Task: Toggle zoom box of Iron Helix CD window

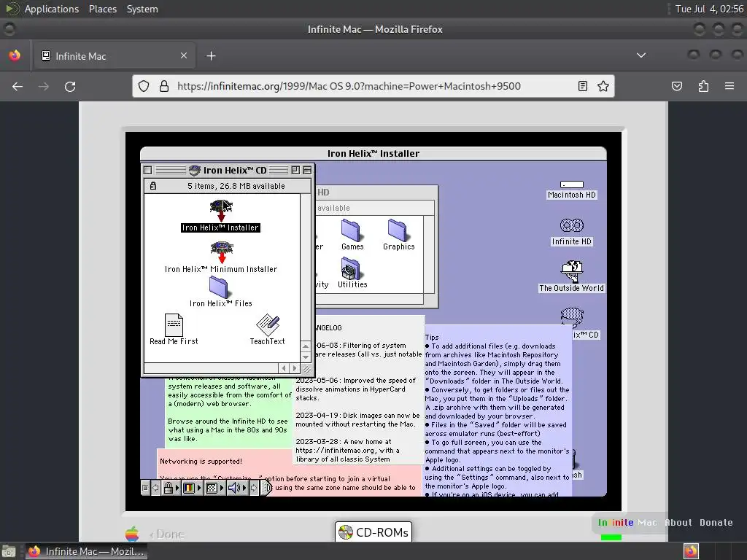Action: pos(295,170)
